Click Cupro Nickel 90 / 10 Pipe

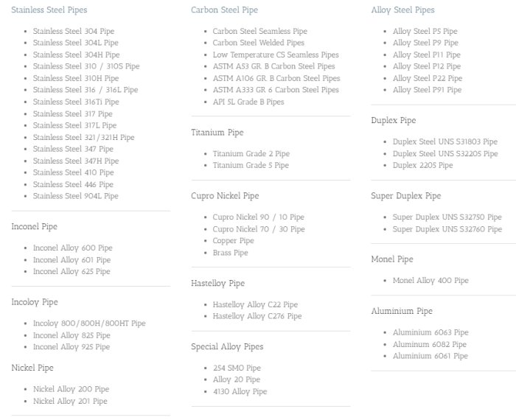(x=258, y=217)
